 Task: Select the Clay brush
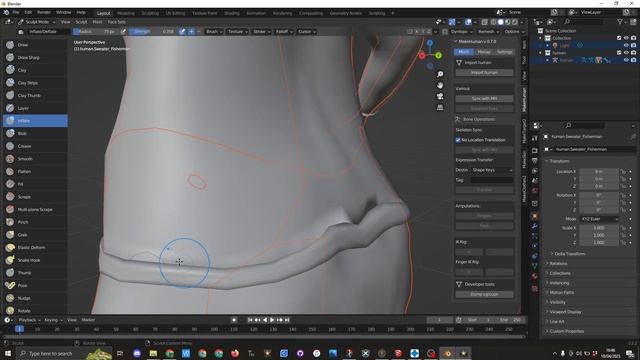[x=35, y=70]
